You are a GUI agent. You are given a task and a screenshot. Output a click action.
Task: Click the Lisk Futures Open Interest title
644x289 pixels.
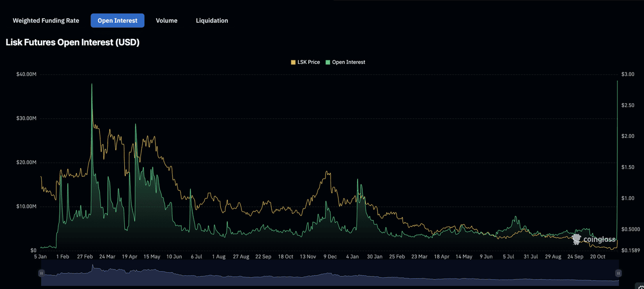click(72, 43)
